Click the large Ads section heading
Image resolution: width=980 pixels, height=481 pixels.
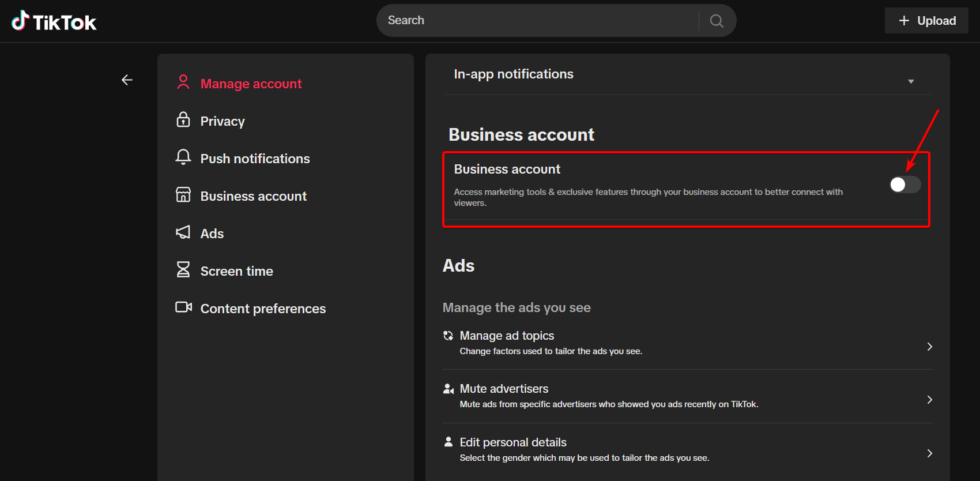pyautogui.click(x=459, y=265)
